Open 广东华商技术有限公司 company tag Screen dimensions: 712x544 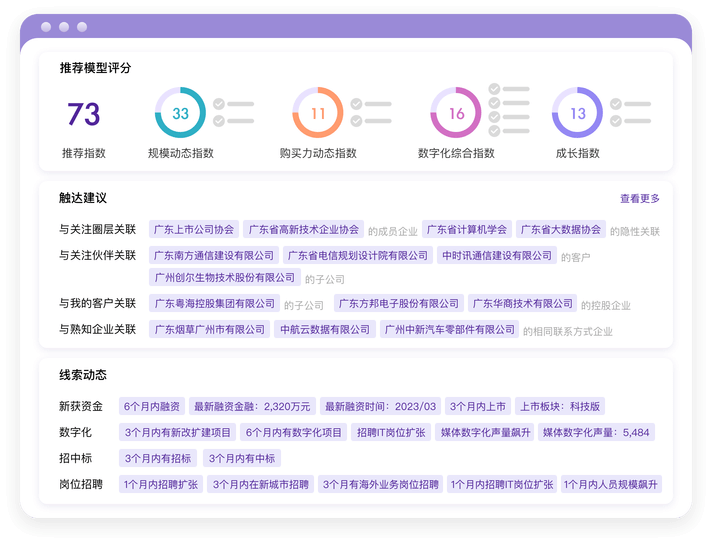tap(522, 303)
